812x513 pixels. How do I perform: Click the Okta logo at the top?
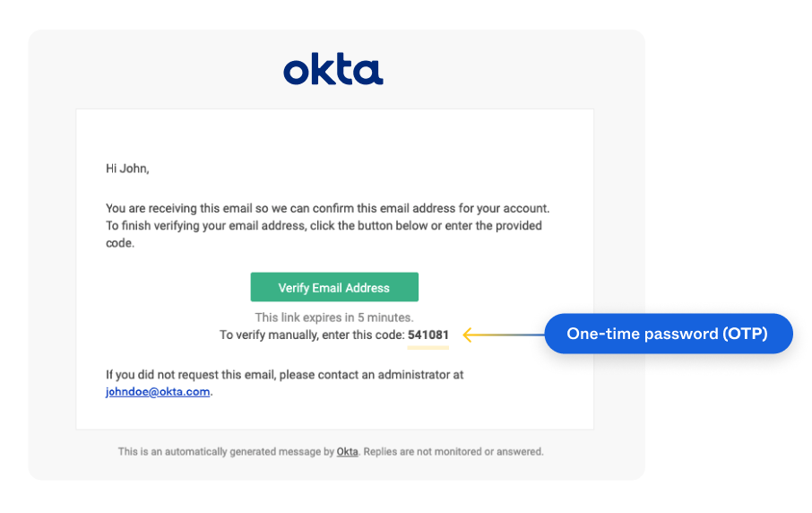[x=333, y=70]
